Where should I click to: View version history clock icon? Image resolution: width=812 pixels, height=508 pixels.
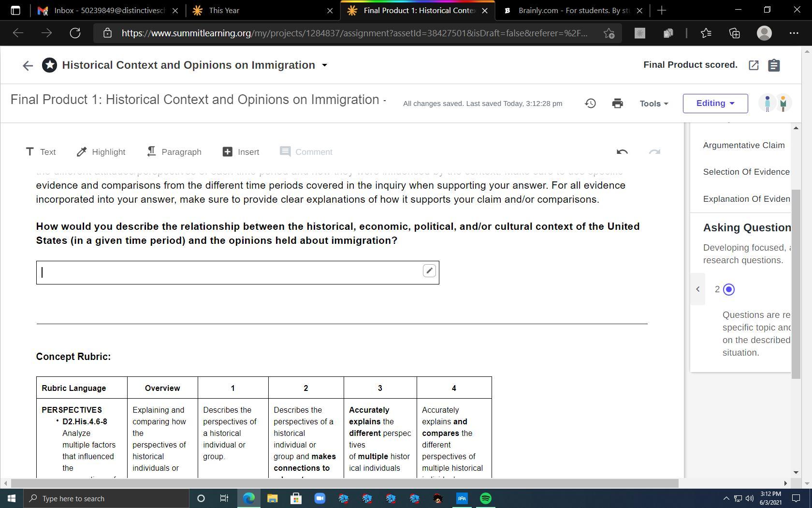tap(590, 103)
